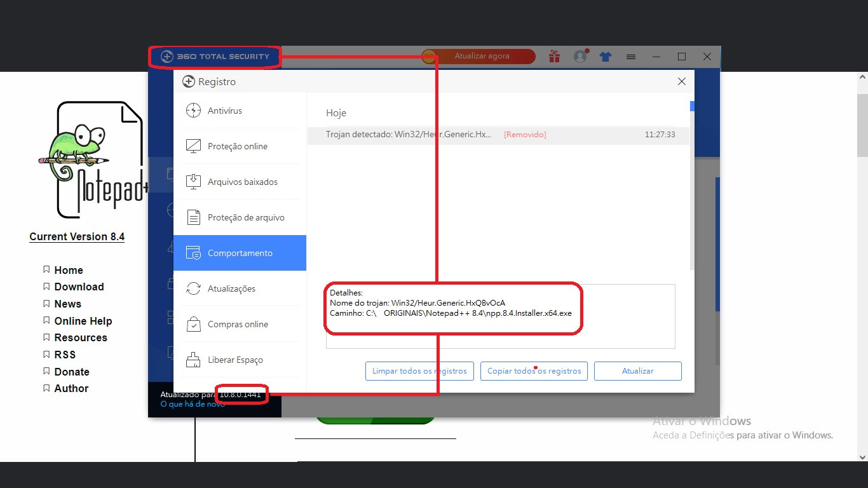This screenshot has height=488, width=868.
Task: Click the Notepad++ chameleon logo
Action: click(x=93, y=159)
